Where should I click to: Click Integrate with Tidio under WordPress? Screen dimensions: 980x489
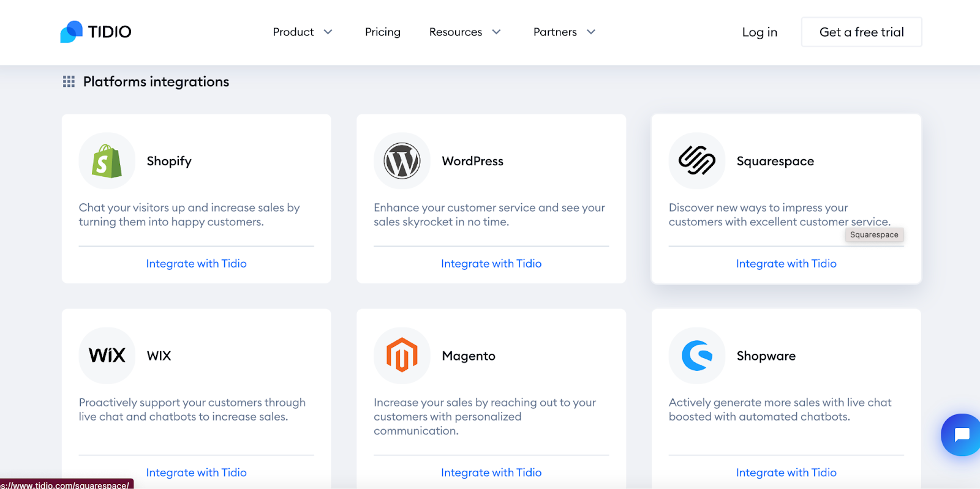point(491,264)
